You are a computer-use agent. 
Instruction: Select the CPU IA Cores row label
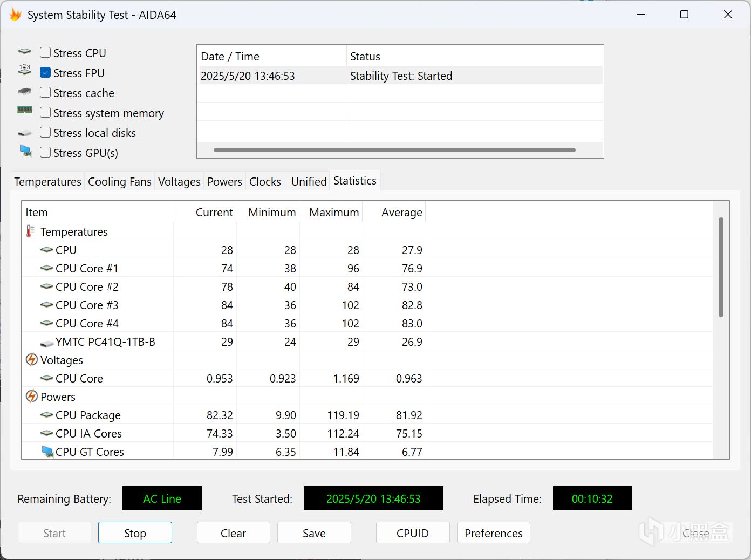click(88, 433)
